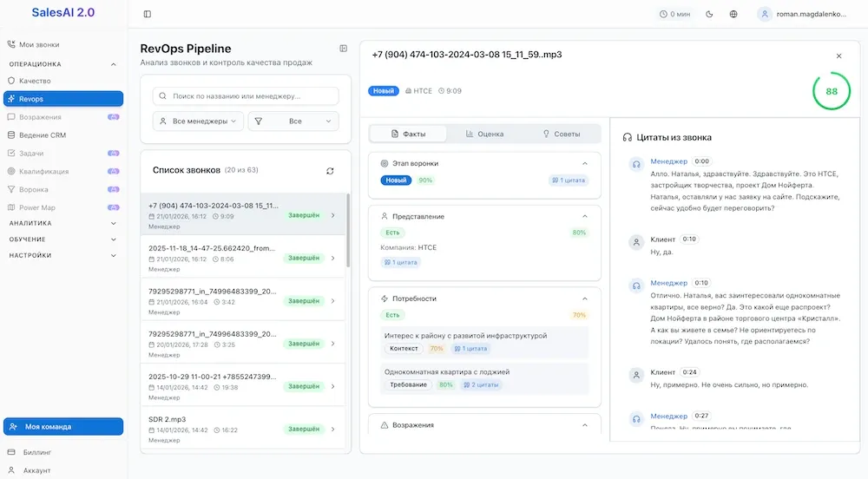
Task: Click the call search input field
Action: coord(246,96)
